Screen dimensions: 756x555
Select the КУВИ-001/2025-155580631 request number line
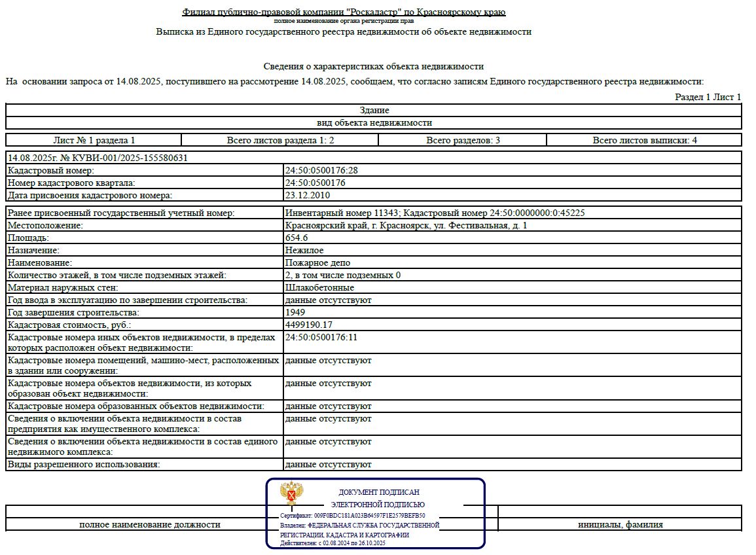98,158
